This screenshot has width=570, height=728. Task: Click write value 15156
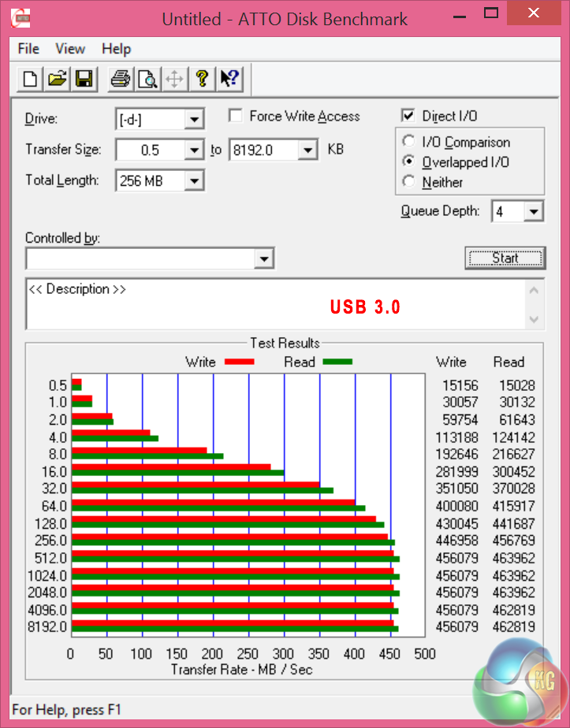click(460, 385)
